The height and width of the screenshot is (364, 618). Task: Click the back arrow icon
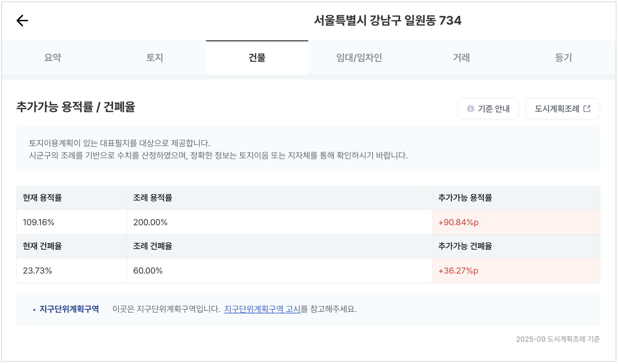(22, 20)
